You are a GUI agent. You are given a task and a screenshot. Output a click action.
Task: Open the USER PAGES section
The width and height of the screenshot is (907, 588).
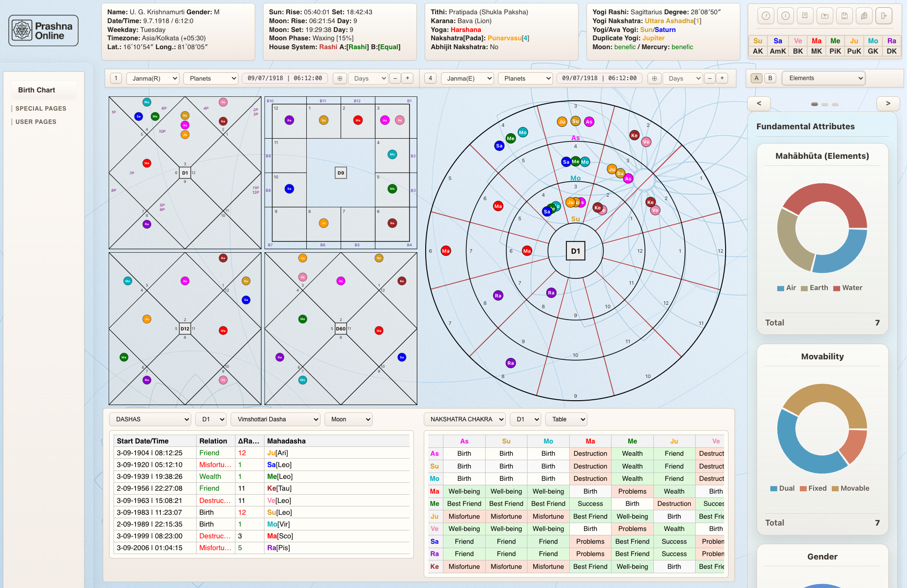pyautogui.click(x=37, y=121)
